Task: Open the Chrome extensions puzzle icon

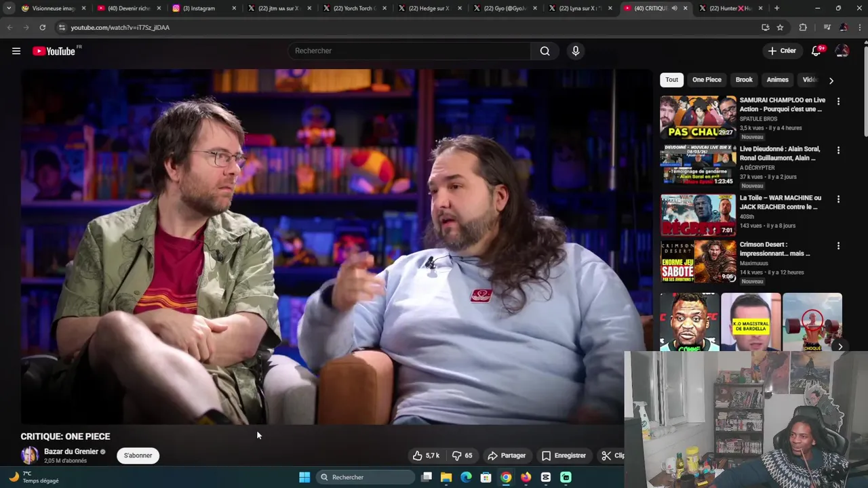Action: 803,27
